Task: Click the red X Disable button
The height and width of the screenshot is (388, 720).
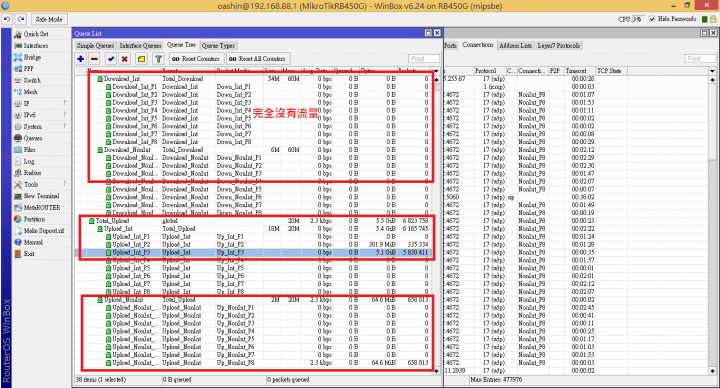Action: coord(124,59)
